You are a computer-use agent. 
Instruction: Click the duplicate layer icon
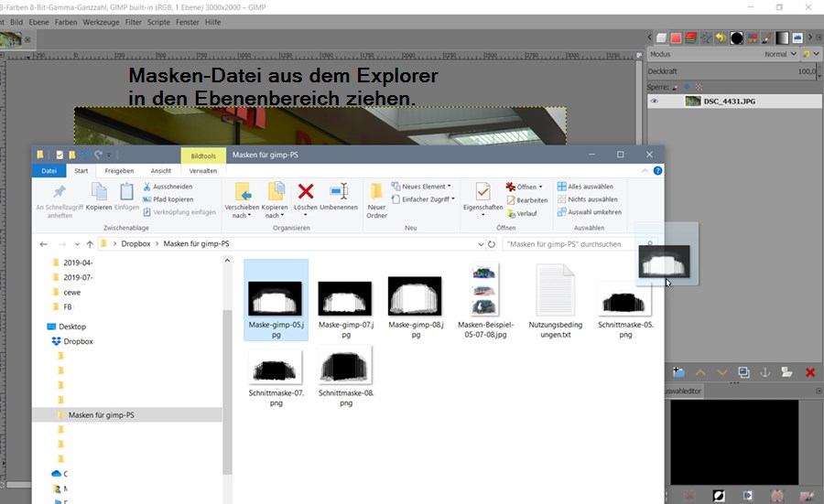click(x=743, y=372)
